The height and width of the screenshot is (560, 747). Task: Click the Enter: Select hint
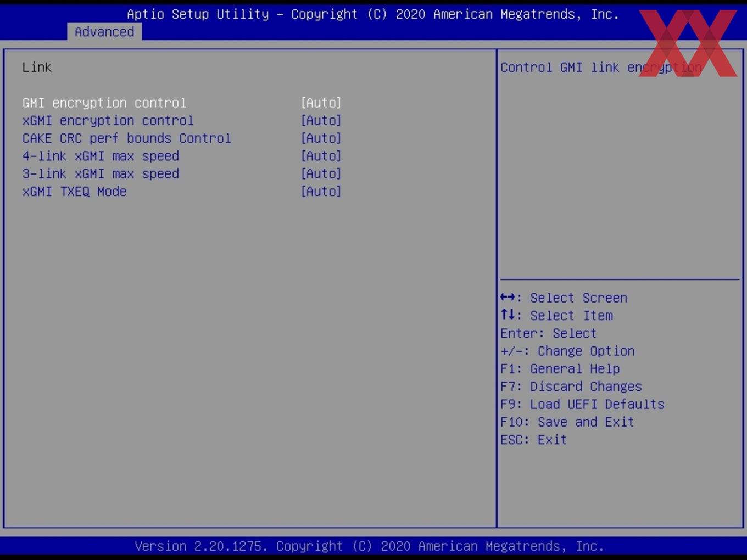tap(549, 333)
